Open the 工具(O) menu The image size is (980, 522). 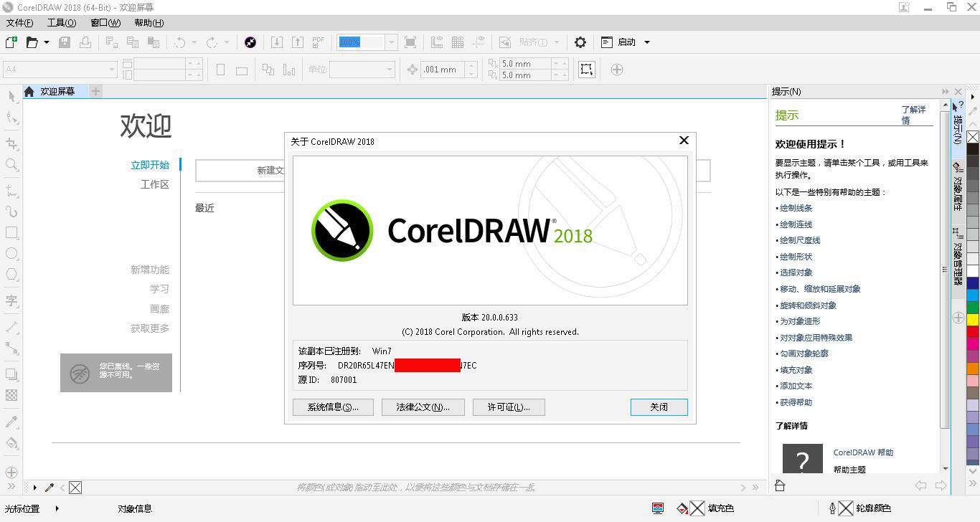pyautogui.click(x=61, y=23)
